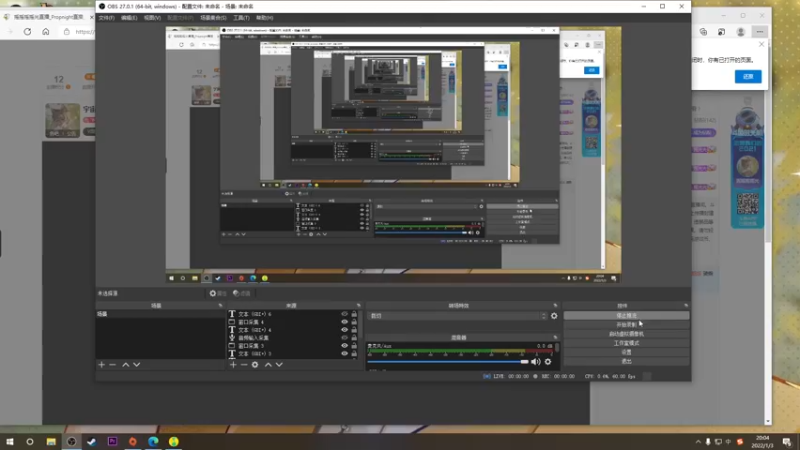
Task: Pop out the scene transitions dock header icon
Action: point(555,305)
